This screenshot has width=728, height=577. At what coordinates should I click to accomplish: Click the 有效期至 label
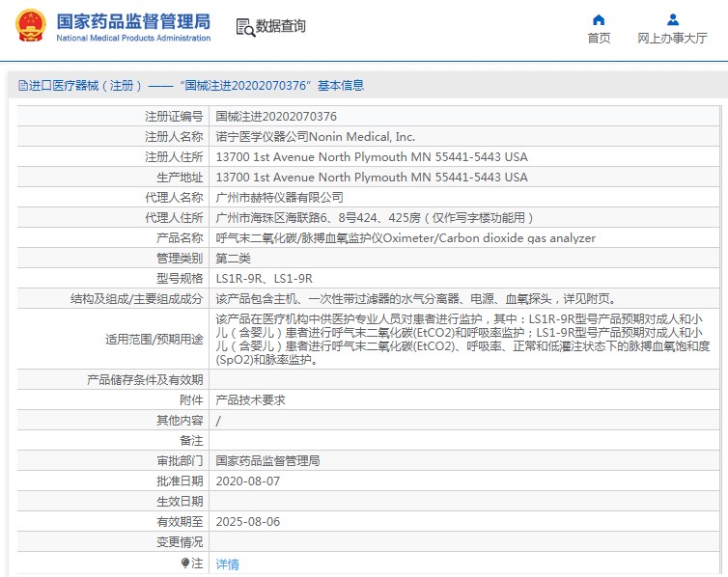180,521
